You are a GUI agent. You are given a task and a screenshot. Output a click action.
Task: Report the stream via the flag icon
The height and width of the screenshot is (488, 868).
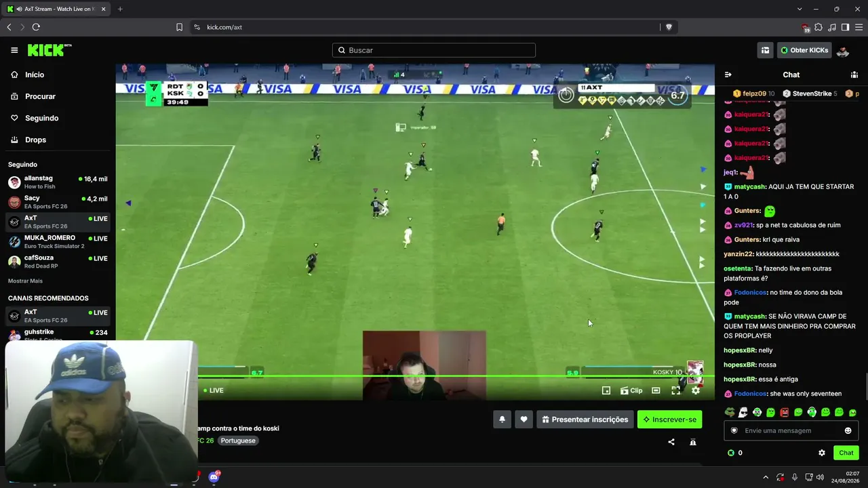[693, 442]
